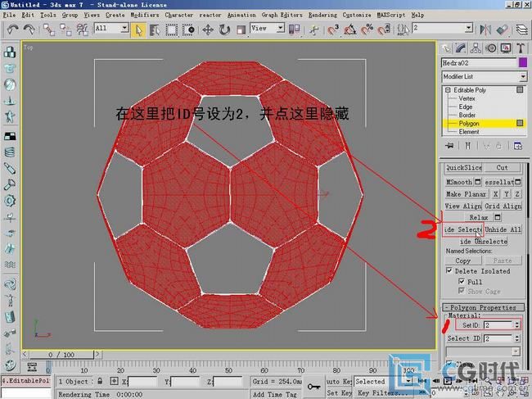The height and width of the screenshot is (399, 532).
Task: Open the Animation menu
Action: [241, 15]
